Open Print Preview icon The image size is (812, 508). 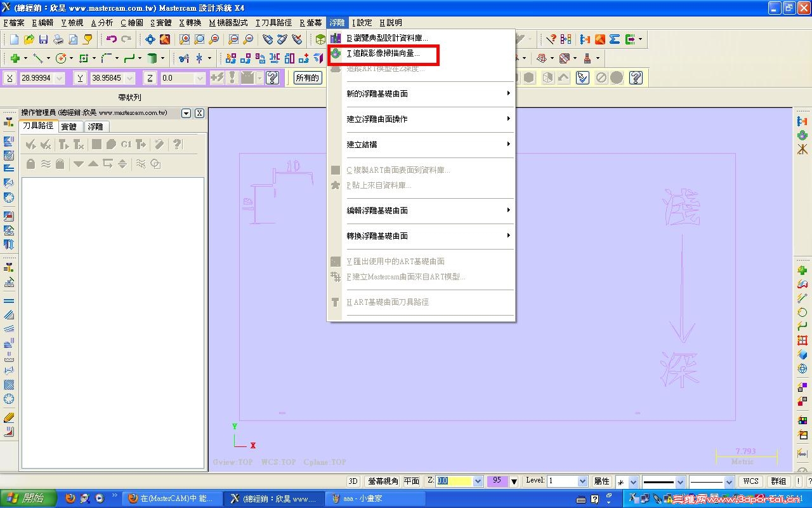coord(73,39)
